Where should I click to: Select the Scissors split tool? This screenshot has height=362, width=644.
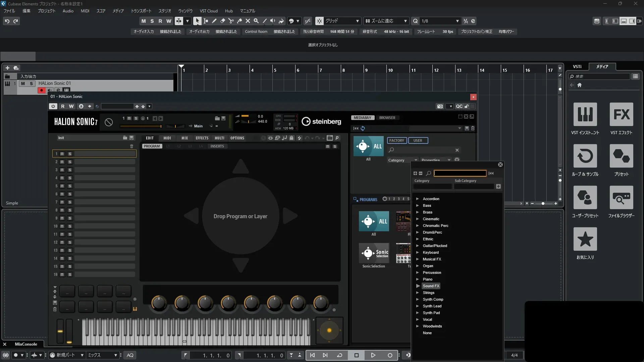tap(231, 21)
